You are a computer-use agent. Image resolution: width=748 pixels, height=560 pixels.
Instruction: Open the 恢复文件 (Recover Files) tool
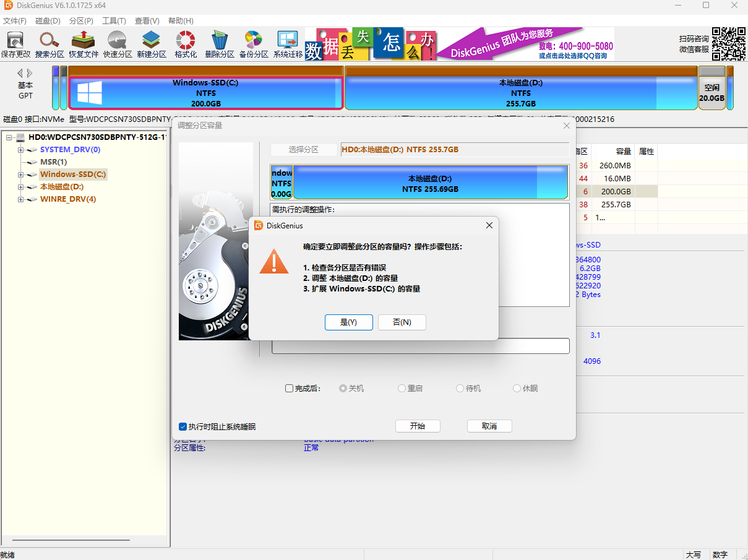(84, 44)
